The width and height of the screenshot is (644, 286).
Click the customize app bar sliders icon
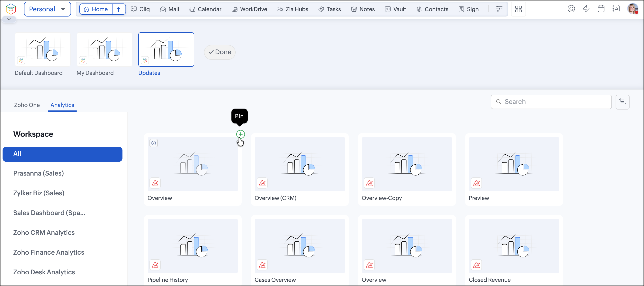pos(499,9)
